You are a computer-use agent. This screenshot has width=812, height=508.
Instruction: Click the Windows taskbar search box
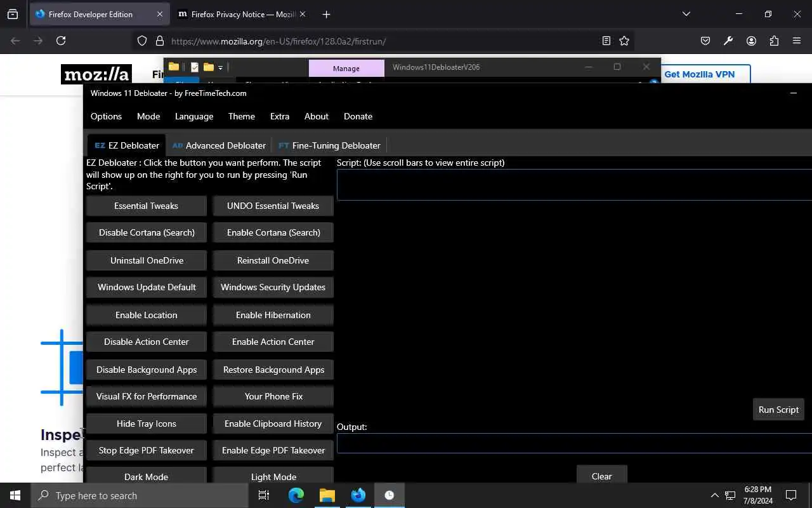(140, 495)
